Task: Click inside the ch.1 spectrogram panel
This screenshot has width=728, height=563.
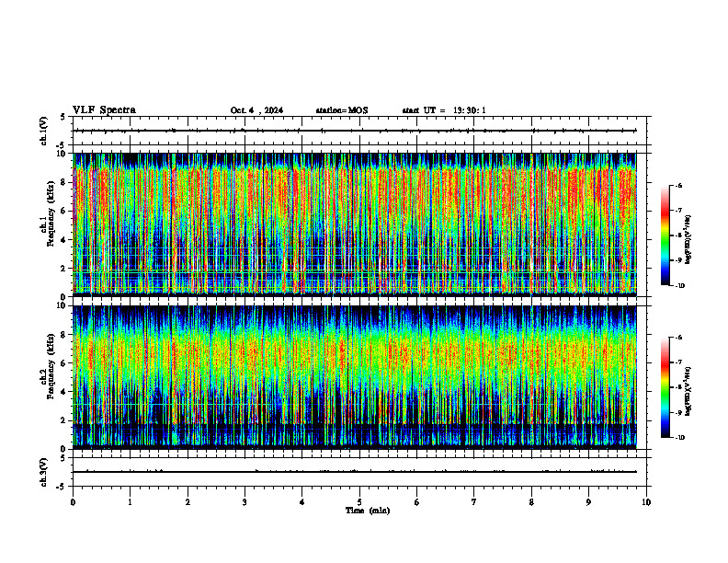Action: tap(355, 224)
